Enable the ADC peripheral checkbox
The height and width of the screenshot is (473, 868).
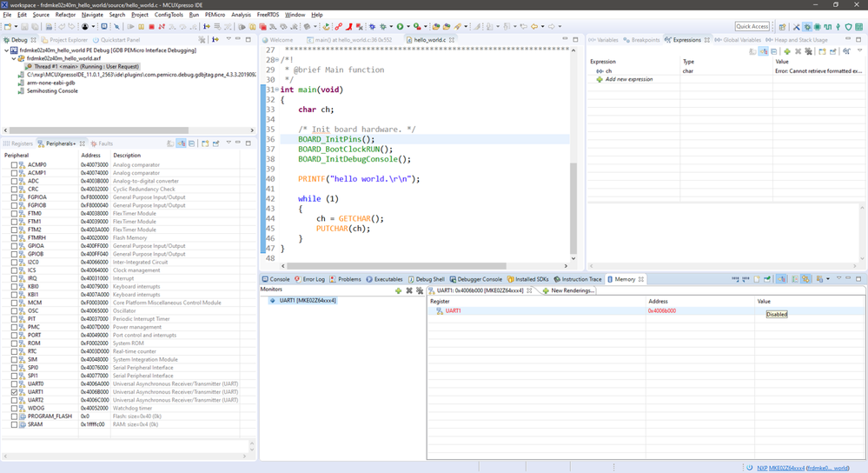[x=14, y=181]
